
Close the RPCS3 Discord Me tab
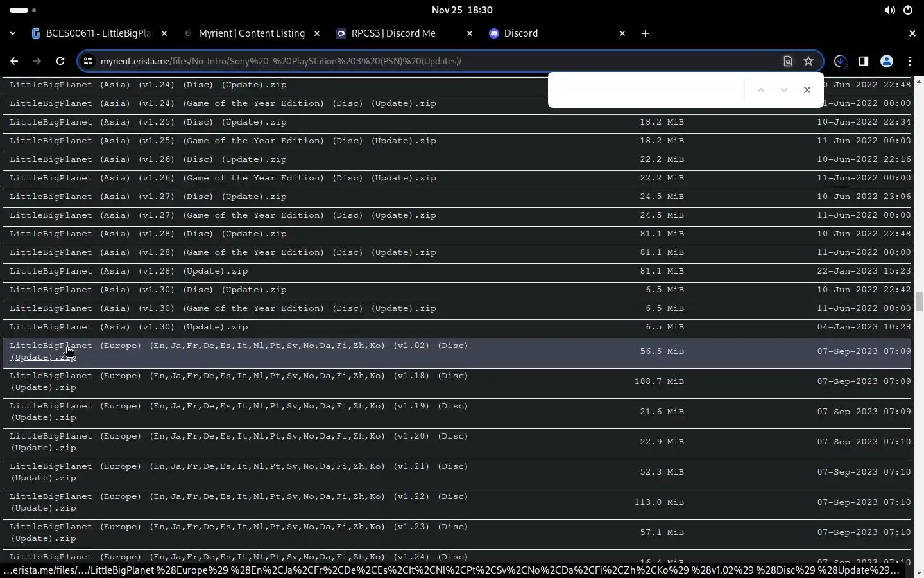[470, 33]
